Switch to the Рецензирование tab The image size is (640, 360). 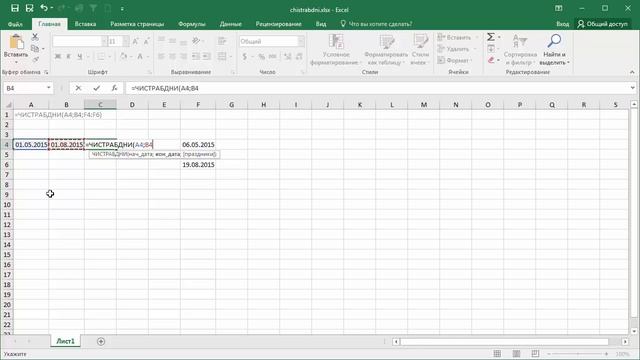[279, 24]
